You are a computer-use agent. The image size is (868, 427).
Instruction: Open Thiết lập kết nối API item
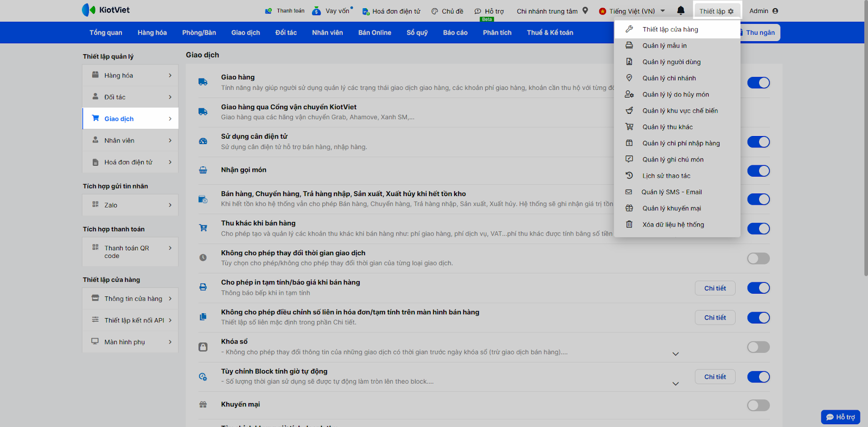tap(130, 320)
